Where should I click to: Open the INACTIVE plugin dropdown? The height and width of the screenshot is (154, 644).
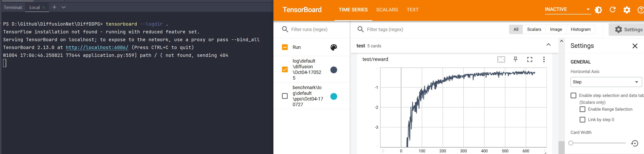point(568,9)
